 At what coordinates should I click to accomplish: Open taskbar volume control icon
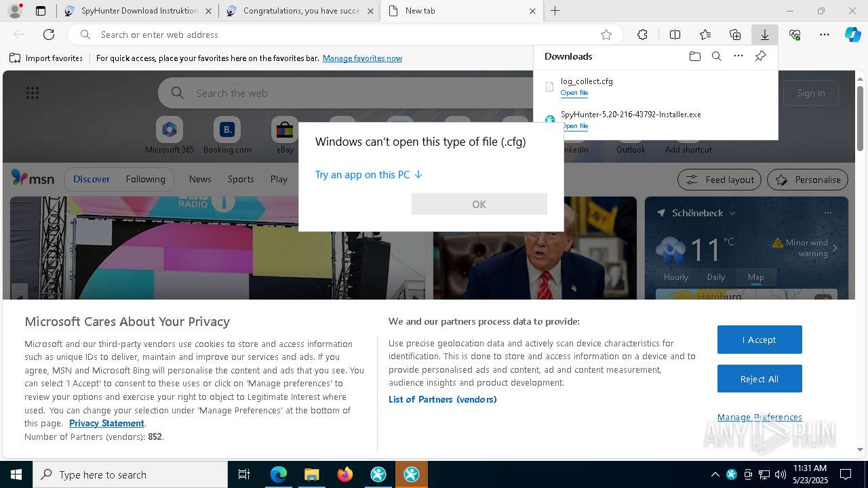pyautogui.click(x=781, y=474)
